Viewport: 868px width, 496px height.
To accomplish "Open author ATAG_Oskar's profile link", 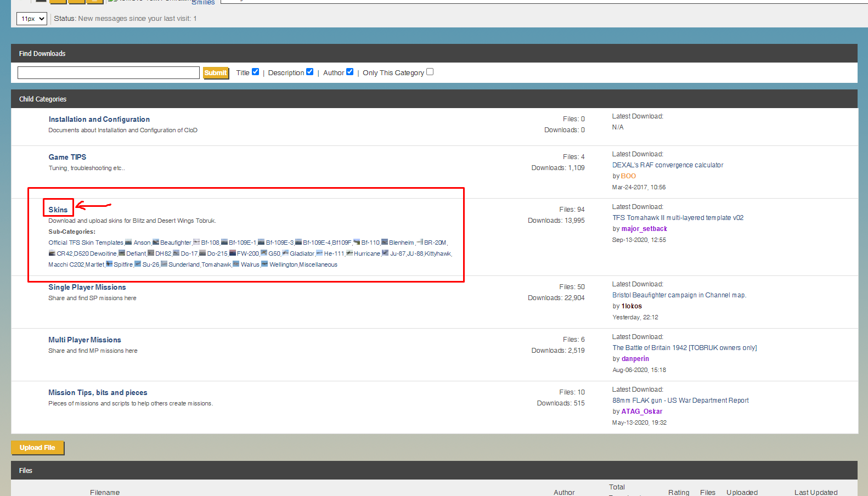I will coord(642,412).
